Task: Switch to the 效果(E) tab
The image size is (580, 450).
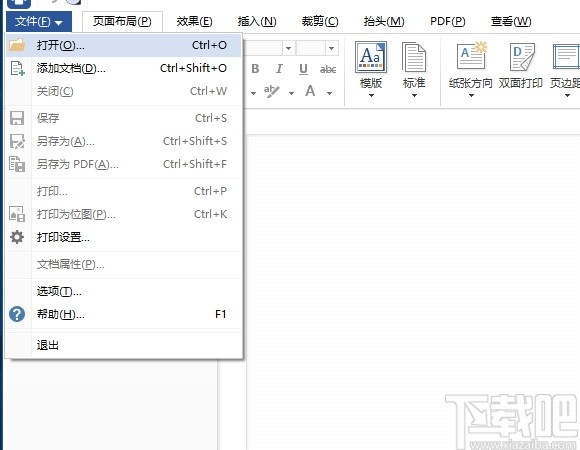Action: click(x=194, y=22)
